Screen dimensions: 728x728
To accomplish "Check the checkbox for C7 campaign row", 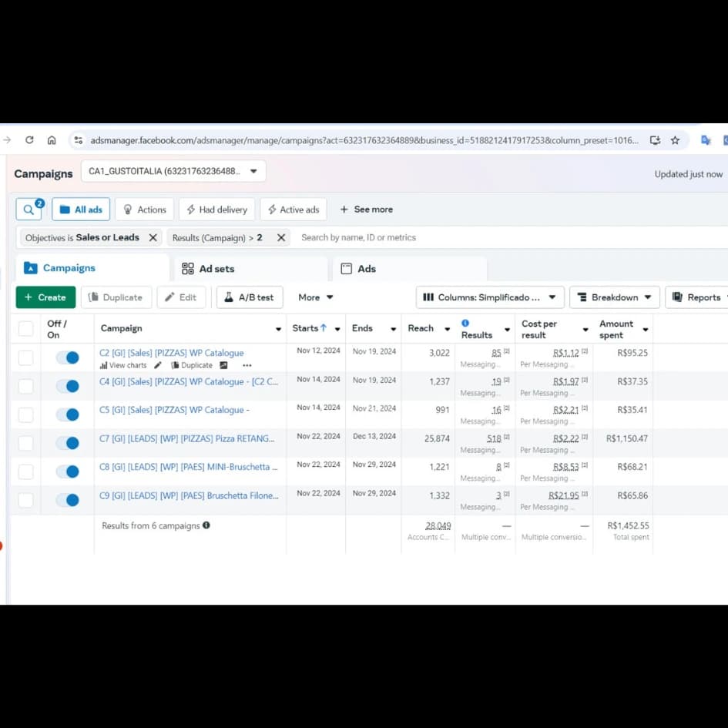I will click(x=25, y=444).
